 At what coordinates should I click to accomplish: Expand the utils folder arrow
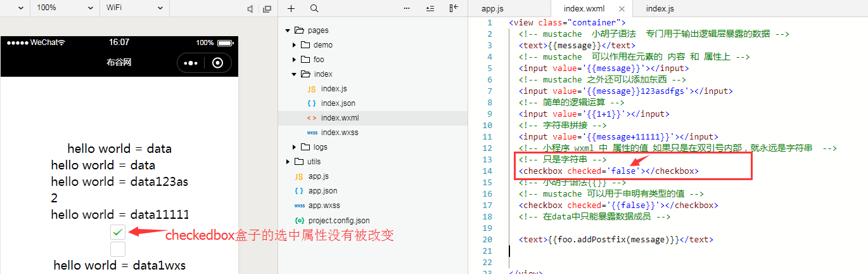coord(288,162)
